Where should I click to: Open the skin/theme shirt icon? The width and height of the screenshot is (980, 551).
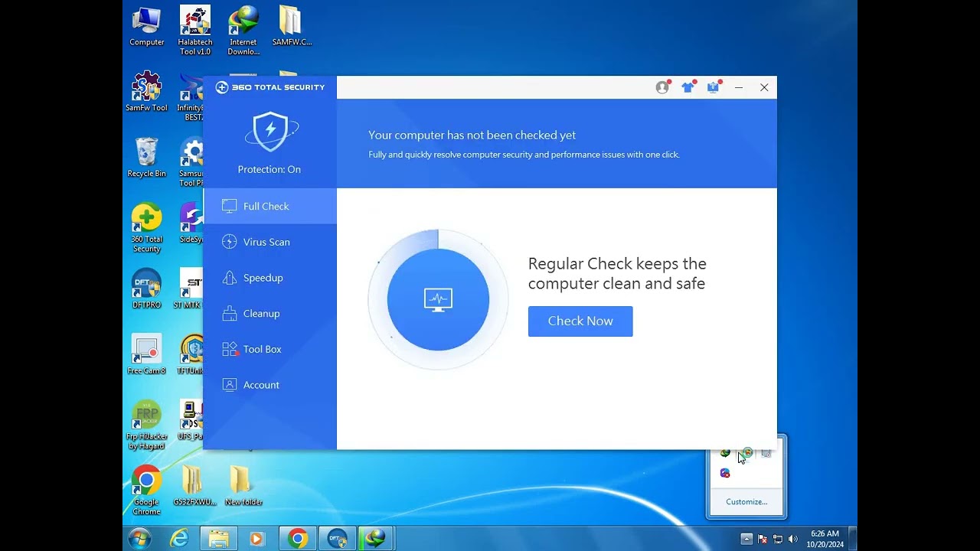click(688, 87)
